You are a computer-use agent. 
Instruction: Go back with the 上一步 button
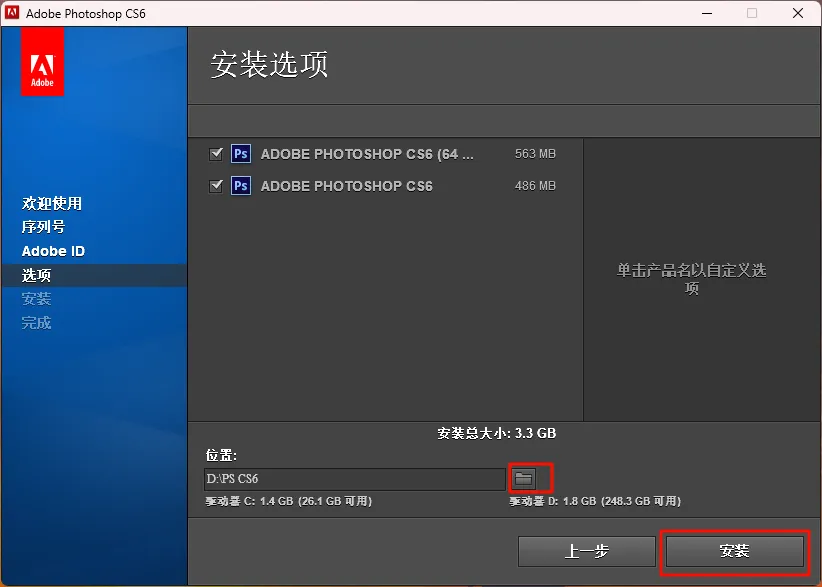tap(587, 551)
